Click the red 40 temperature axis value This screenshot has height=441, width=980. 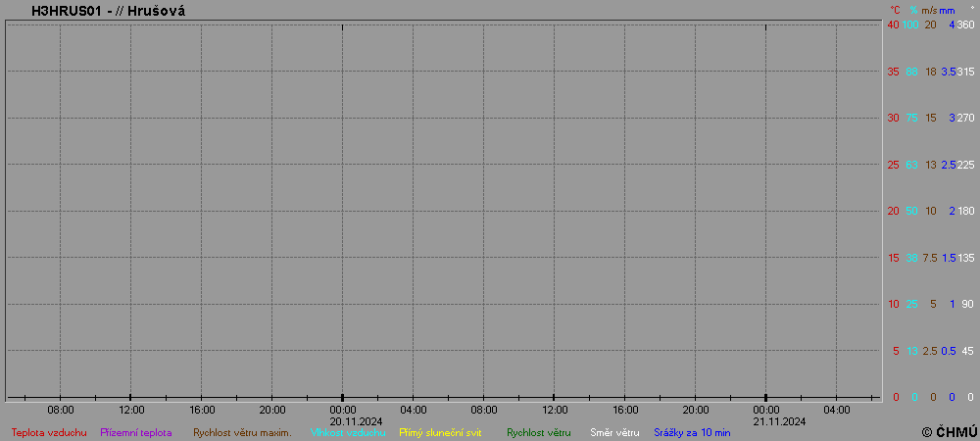893,24
